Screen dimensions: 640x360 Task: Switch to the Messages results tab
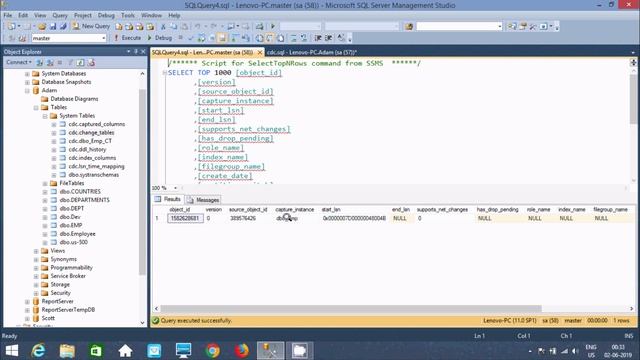click(x=203, y=200)
